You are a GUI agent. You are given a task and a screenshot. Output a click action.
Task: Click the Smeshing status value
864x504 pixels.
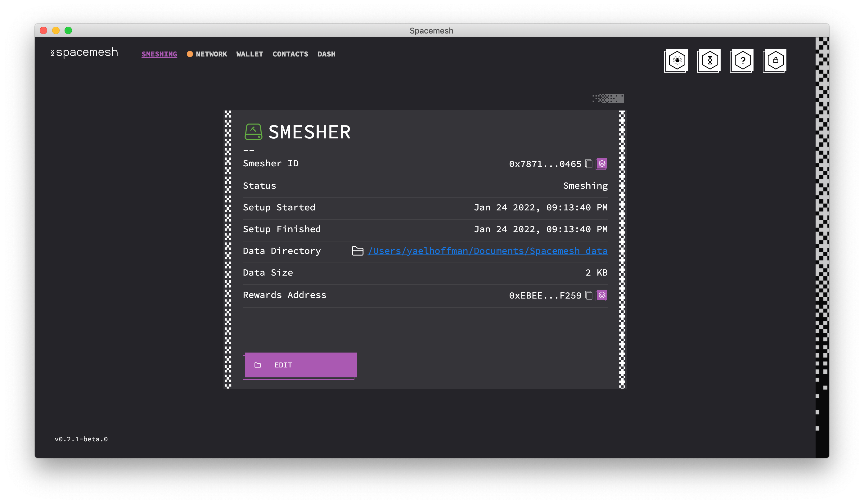586,186
